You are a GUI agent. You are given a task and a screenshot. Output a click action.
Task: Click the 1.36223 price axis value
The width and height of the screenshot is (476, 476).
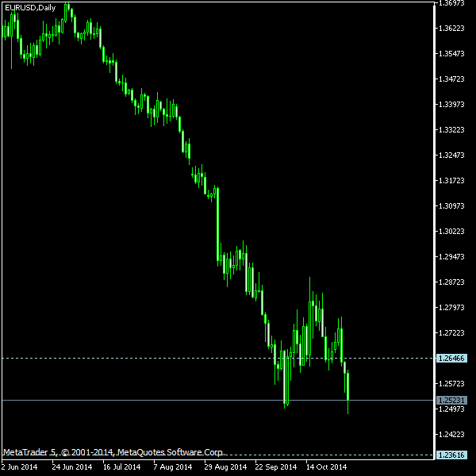(x=451, y=29)
